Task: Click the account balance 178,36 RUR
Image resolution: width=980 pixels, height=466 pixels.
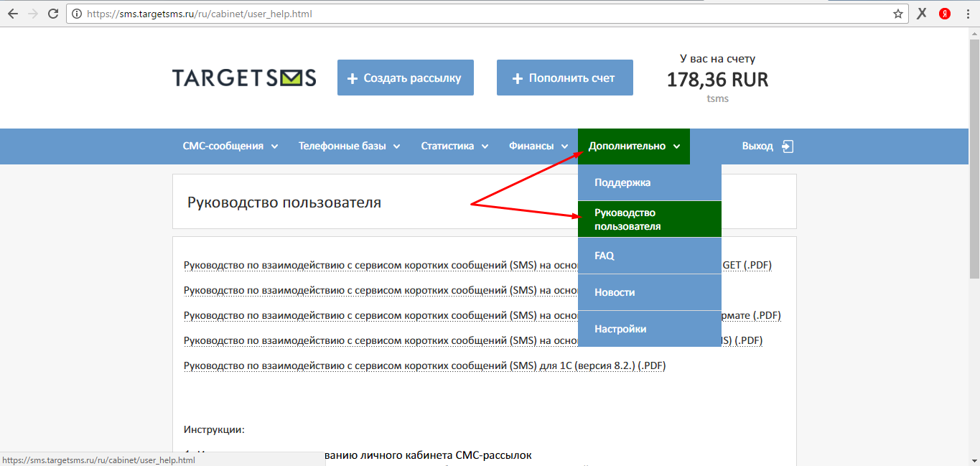Action: pos(717,80)
